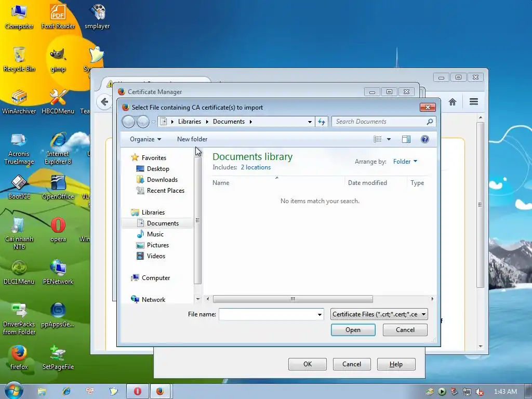Click New folder button
Screen dimensions: 532x399
192,139
